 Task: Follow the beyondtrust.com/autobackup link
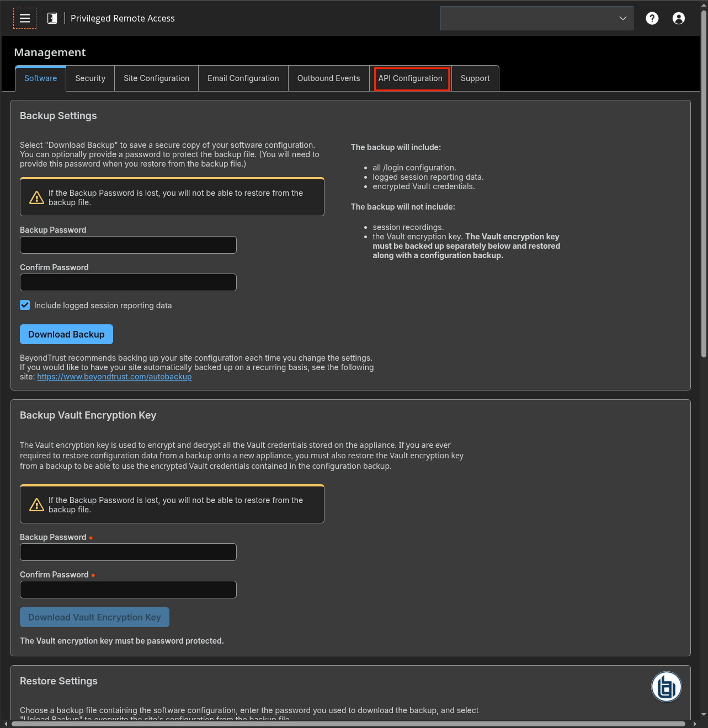[114, 377]
